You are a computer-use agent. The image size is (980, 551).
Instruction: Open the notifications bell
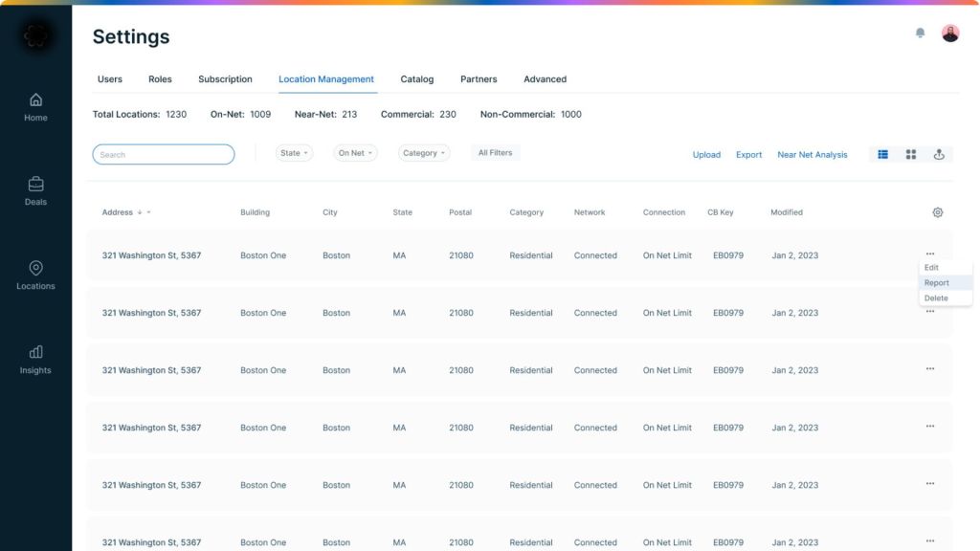tap(920, 33)
